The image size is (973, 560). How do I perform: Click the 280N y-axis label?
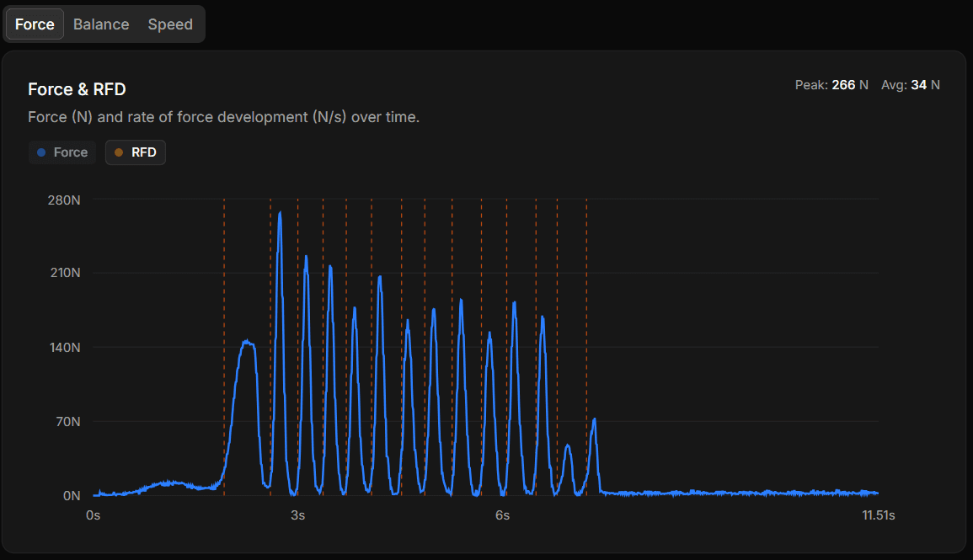point(64,200)
